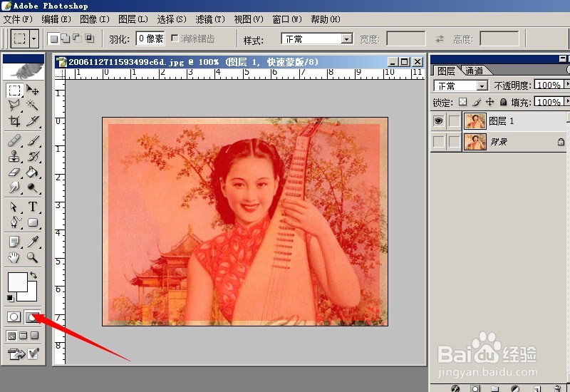Select the Notes tool
The width and height of the screenshot is (570, 392).
(14, 242)
